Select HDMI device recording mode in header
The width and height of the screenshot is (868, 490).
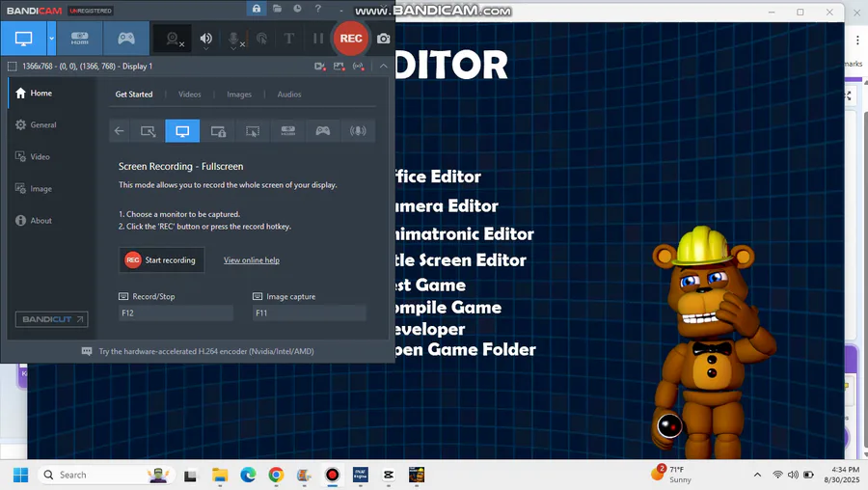pyautogui.click(x=80, y=39)
